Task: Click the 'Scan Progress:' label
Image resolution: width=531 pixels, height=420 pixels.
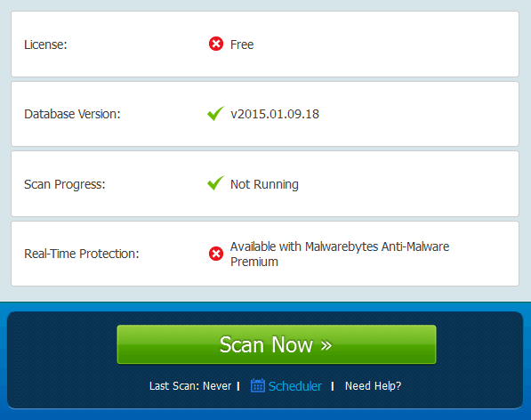Action: tap(65, 184)
